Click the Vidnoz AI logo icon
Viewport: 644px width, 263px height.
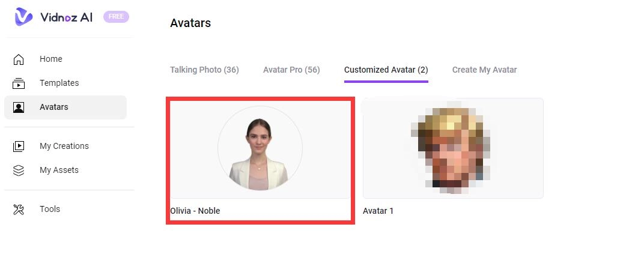click(24, 17)
